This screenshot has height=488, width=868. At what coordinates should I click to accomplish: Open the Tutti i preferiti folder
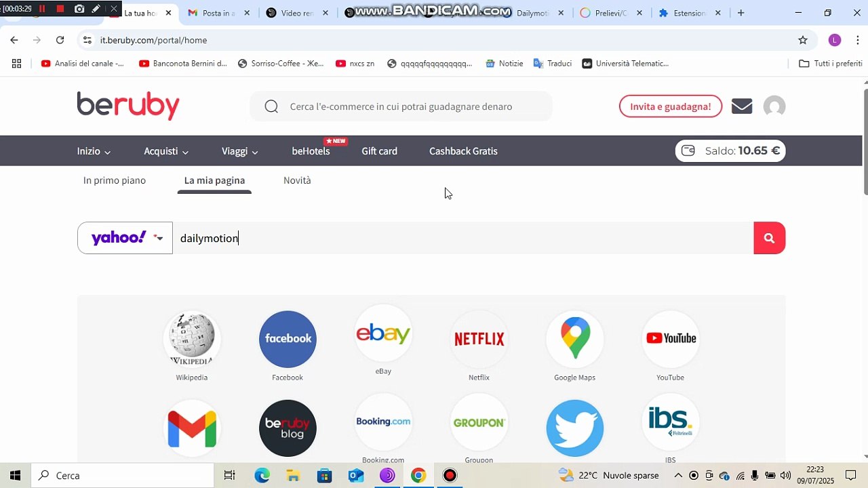coord(831,63)
